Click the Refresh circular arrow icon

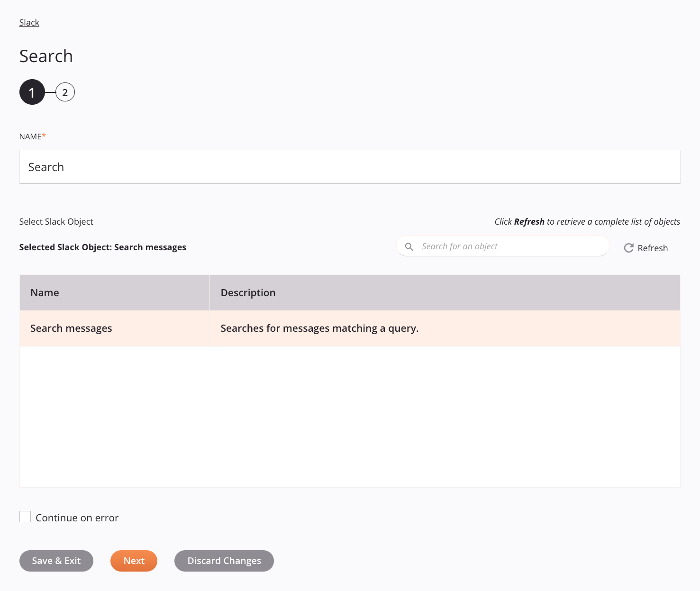(x=628, y=248)
